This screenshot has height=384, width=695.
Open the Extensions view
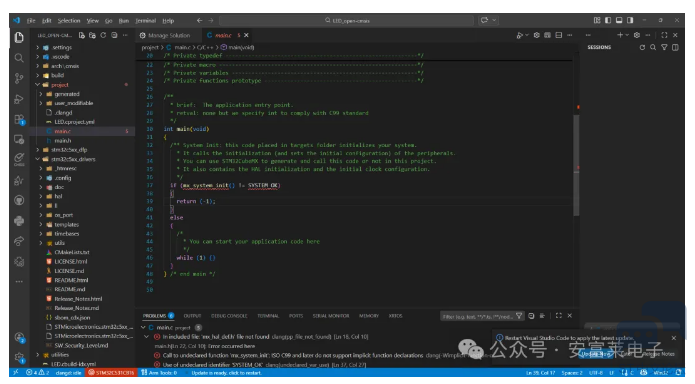point(19,119)
